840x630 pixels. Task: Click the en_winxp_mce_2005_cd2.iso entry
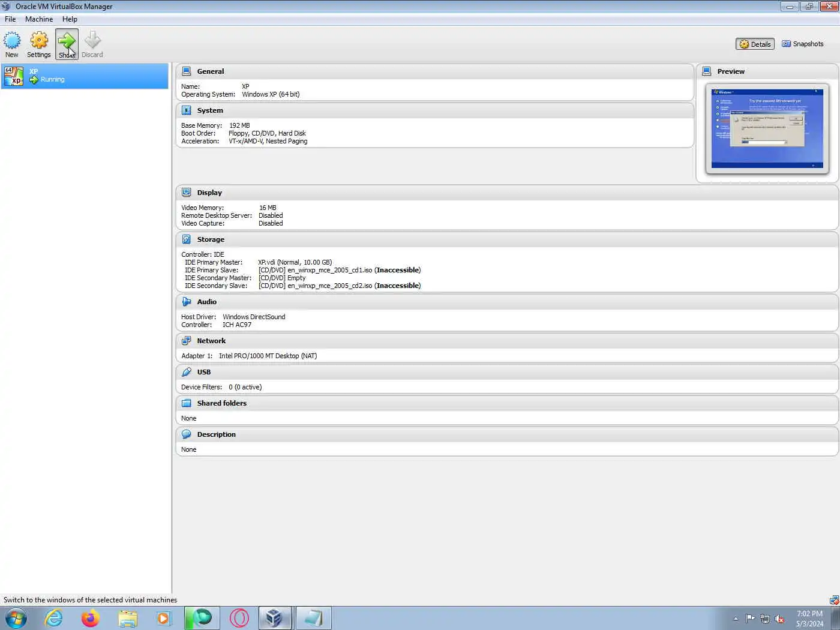coord(340,286)
